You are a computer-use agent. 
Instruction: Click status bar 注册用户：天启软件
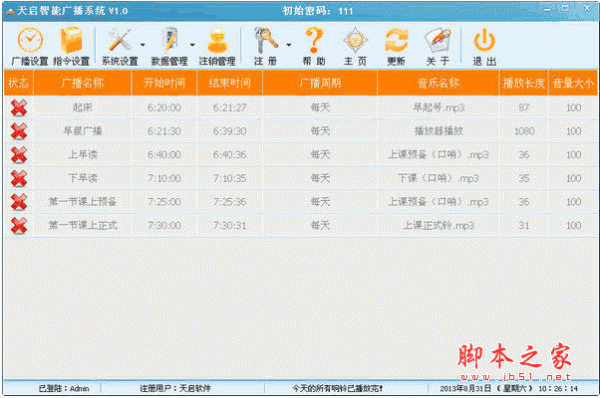coord(175,388)
